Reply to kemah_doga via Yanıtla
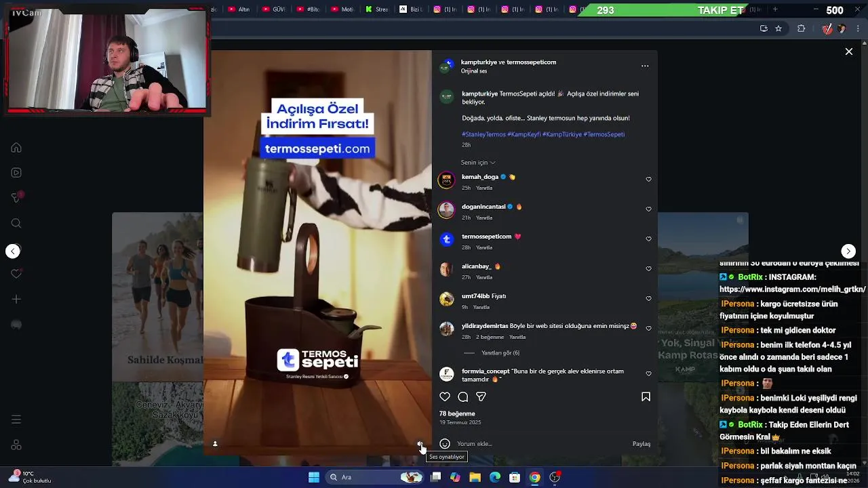The height and width of the screenshot is (488, 868). click(484, 188)
